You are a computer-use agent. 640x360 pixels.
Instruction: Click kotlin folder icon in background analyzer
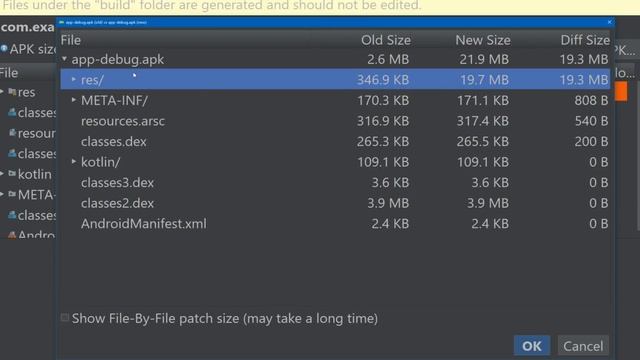point(12,174)
